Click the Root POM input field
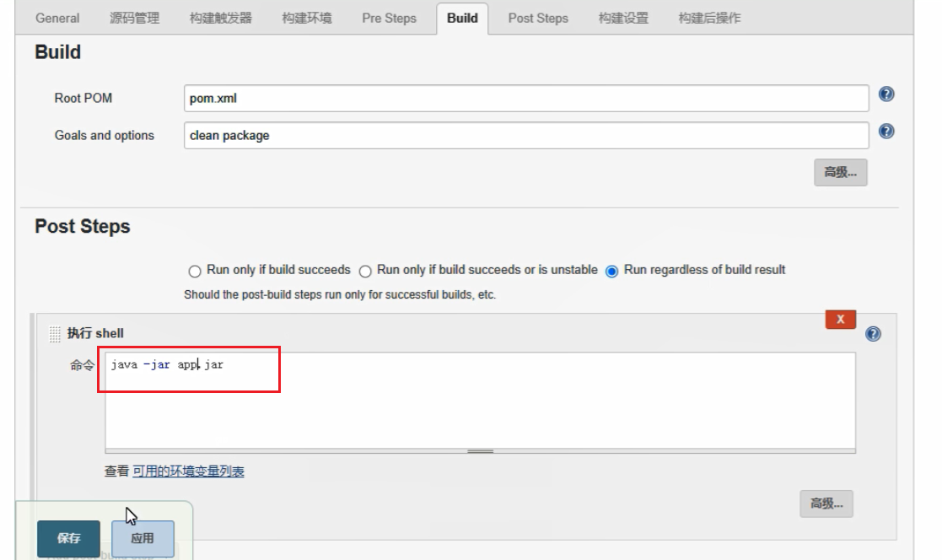The image size is (942, 560). tap(526, 99)
